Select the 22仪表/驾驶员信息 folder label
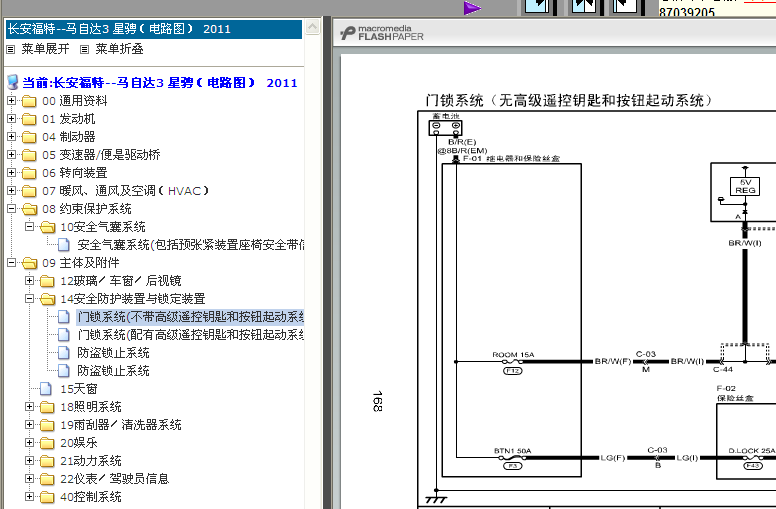Screen dimensions: 776x509 click(x=115, y=479)
